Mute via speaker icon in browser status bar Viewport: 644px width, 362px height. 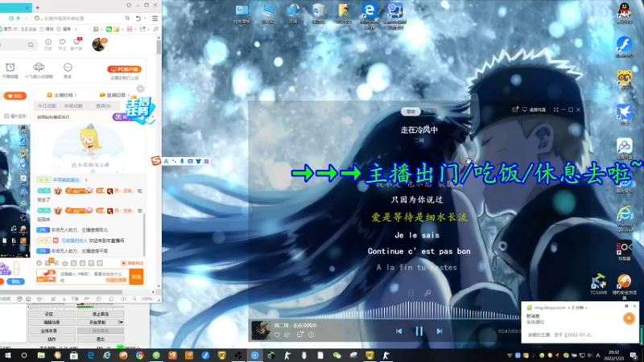(124, 299)
